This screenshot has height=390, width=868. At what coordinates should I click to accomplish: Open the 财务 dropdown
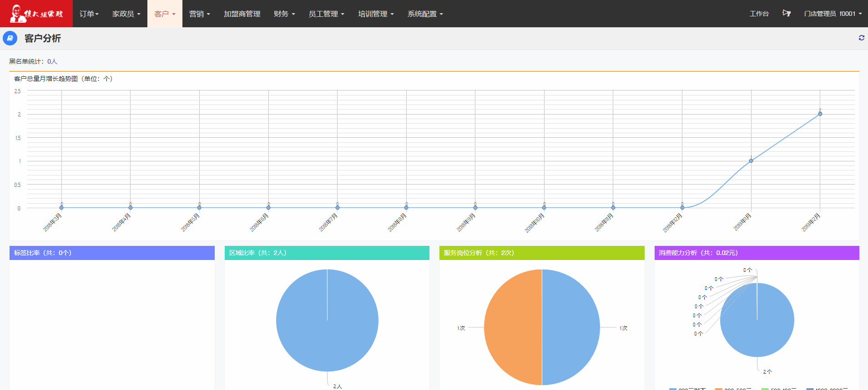284,14
